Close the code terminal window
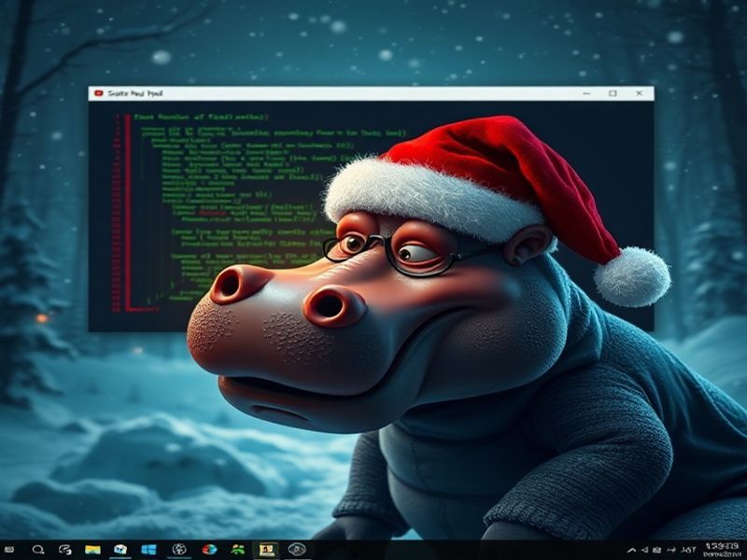The image size is (747, 560). (x=639, y=93)
